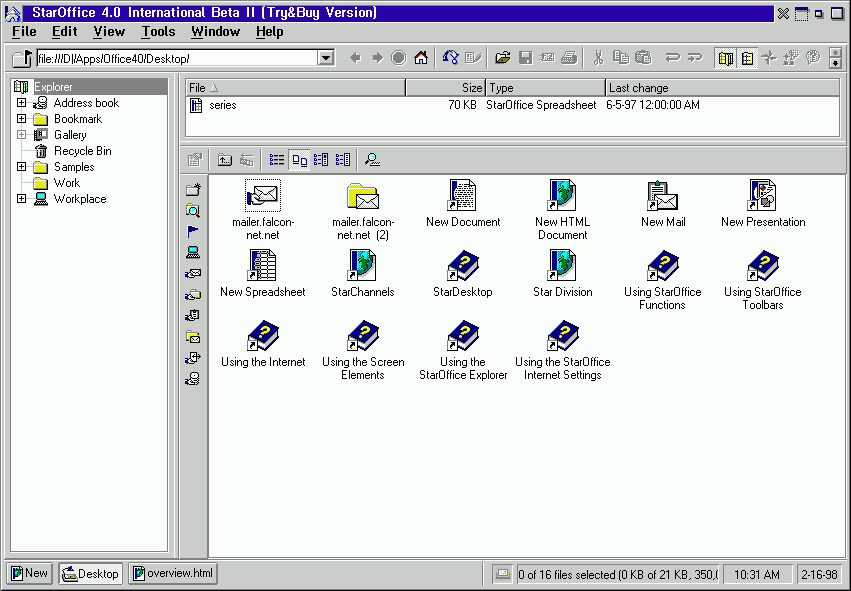Open the New Document shortcut
851x591 pixels.
click(x=463, y=204)
